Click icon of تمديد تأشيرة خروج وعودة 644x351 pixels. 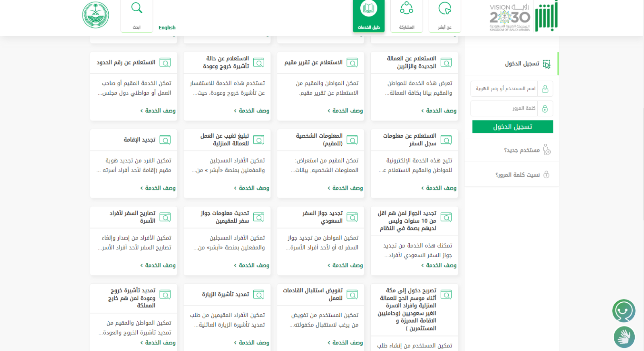(165, 295)
